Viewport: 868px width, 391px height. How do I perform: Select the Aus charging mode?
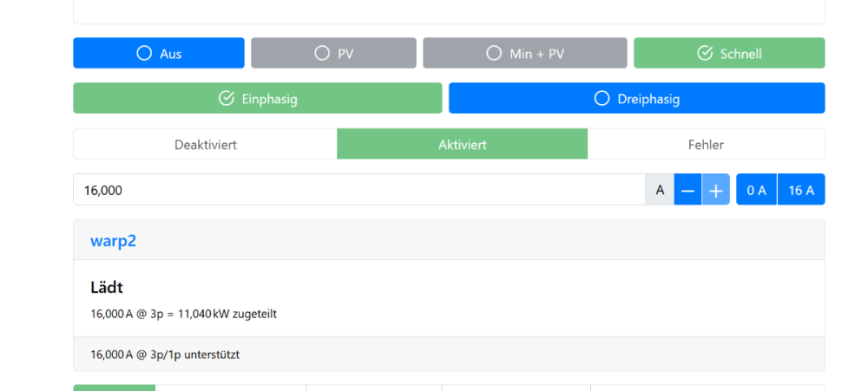(158, 53)
